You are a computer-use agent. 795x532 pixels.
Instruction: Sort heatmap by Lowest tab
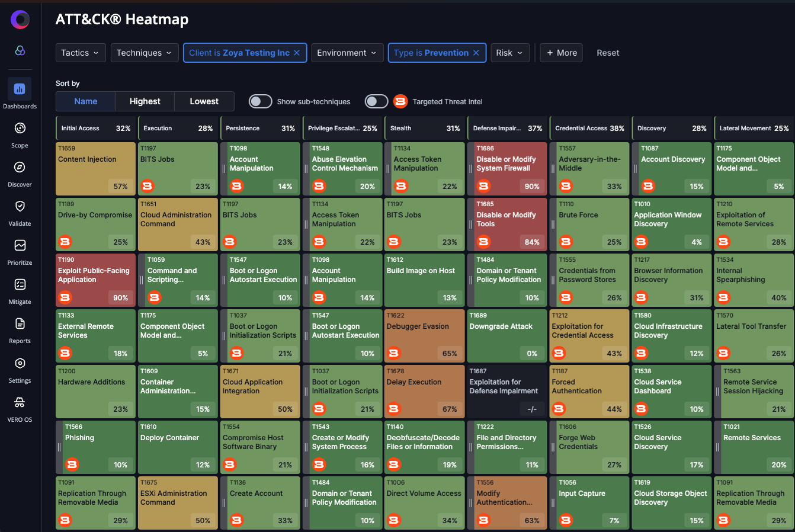coord(204,101)
